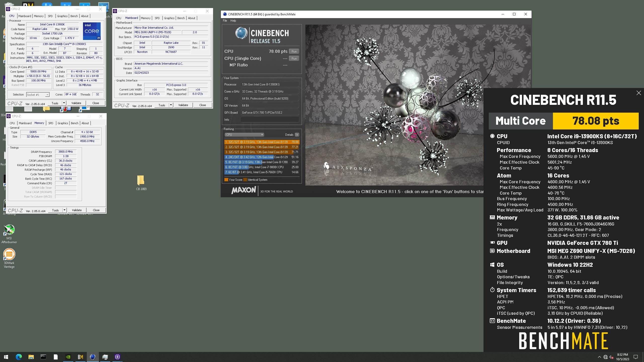
Task: Open the notification center icon
Action: (x=636, y=357)
